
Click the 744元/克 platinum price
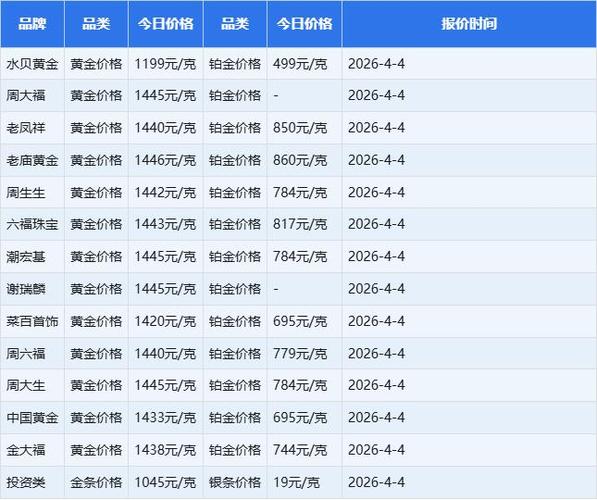300,450
